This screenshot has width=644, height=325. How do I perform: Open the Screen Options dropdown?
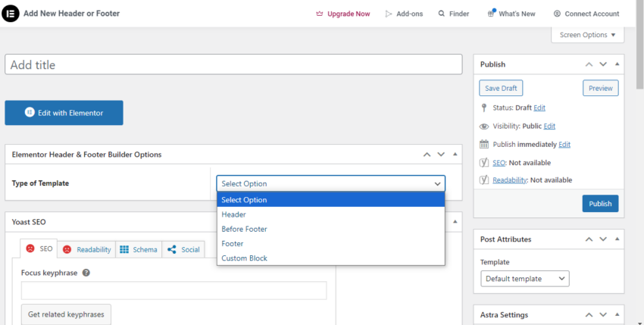point(587,35)
